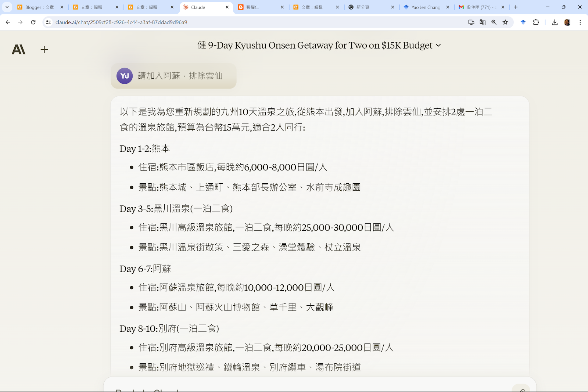Image resolution: width=588 pixels, height=392 pixels.
Task: Install app icon in address bar
Action: [x=471, y=22]
